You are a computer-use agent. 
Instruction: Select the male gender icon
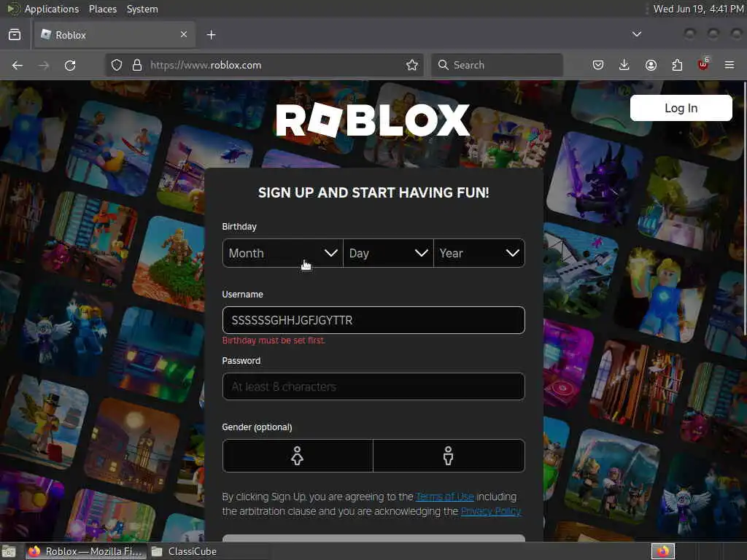[449, 456]
